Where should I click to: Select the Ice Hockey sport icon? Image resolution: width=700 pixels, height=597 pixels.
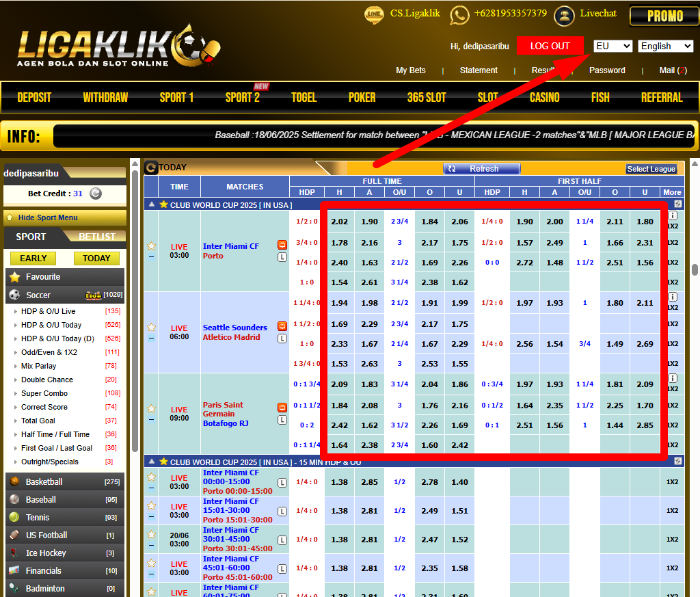click(x=14, y=553)
